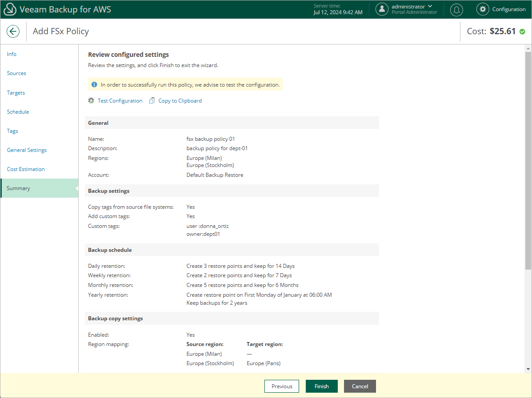Click the 'Veeam Backup for AWS' title text

(x=65, y=9)
